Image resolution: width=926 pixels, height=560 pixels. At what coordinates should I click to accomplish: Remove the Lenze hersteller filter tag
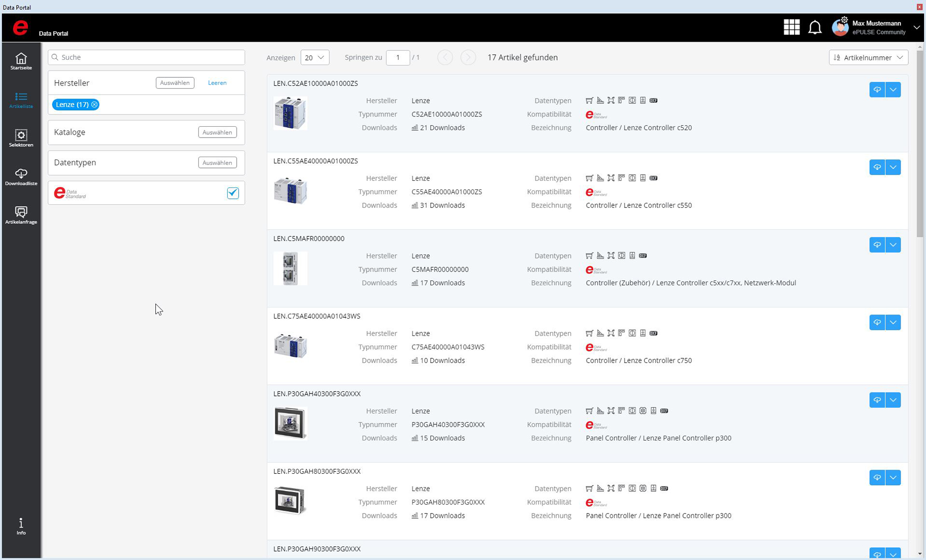pyautogui.click(x=94, y=104)
